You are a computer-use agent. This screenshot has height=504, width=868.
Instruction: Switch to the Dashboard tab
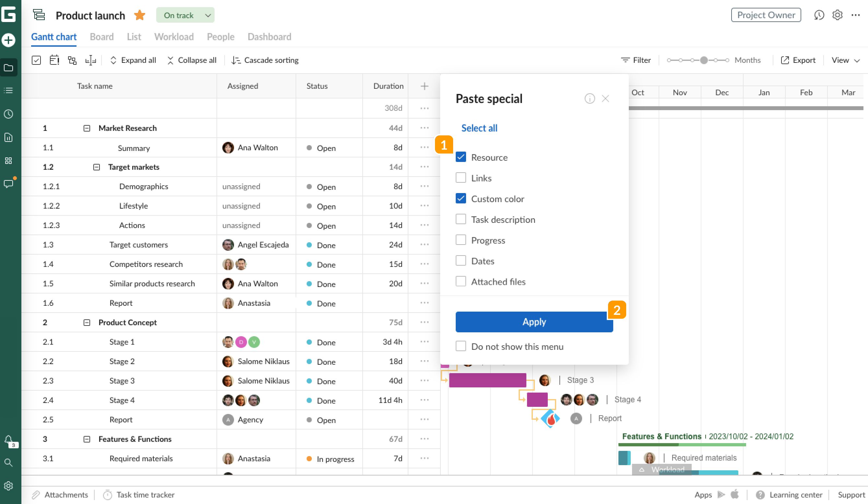pyautogui.click(x=269, y=37)
